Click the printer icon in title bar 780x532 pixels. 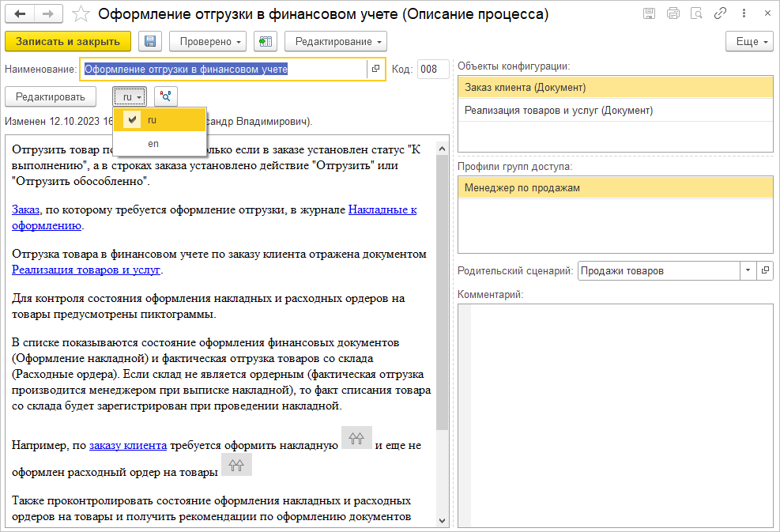coord(673,14)
